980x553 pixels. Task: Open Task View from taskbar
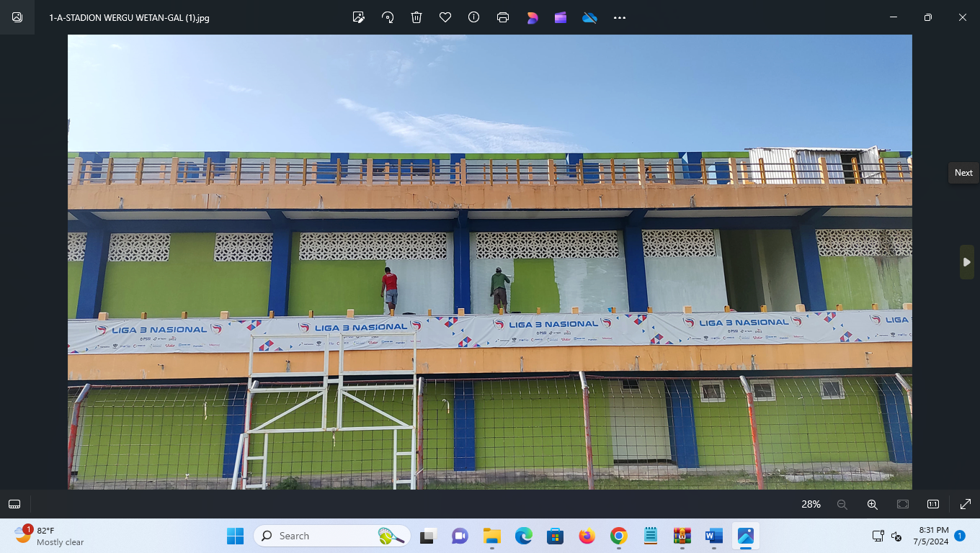point(429,536)
